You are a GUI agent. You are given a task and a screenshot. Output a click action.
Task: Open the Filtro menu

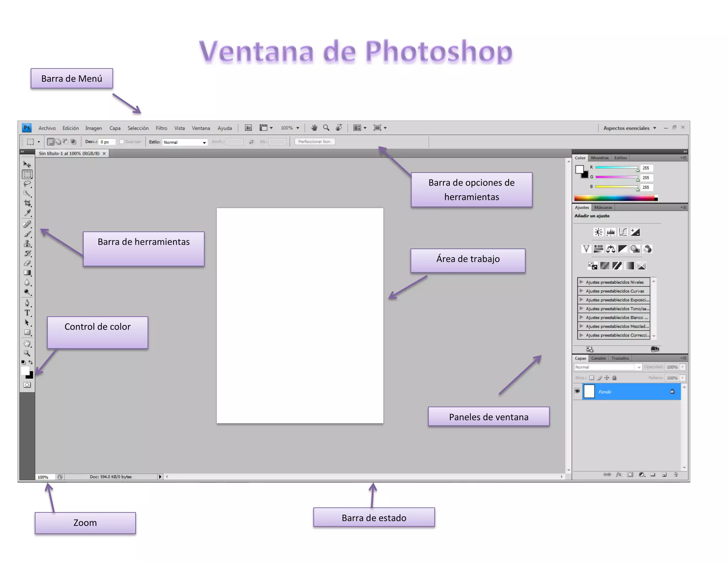[x=161, y=128]
